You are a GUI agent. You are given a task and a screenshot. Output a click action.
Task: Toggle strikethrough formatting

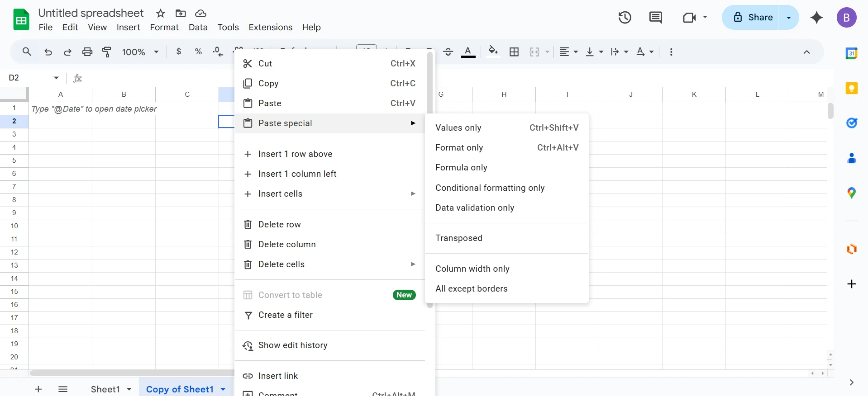pos(448,52)
